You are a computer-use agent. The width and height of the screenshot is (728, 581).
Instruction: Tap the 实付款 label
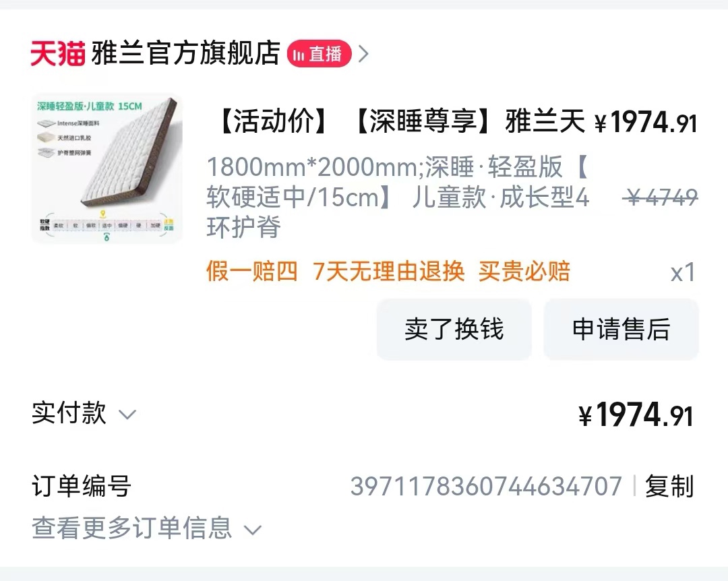click(69, 413)
